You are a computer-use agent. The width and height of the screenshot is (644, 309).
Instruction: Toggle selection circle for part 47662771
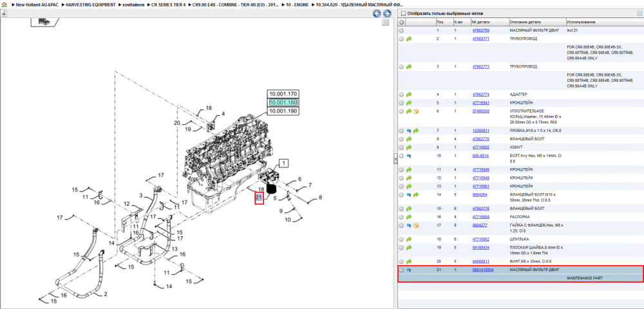tap(401, 39)
